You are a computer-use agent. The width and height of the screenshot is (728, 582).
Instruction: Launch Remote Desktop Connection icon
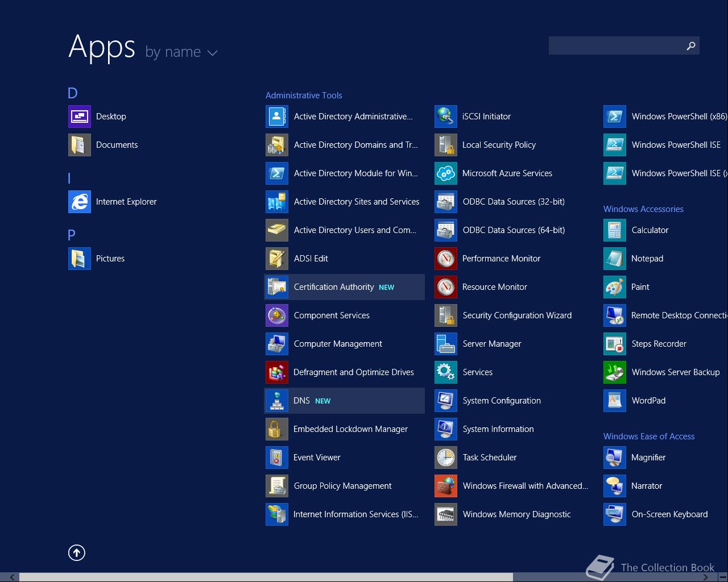click(615, 315)
